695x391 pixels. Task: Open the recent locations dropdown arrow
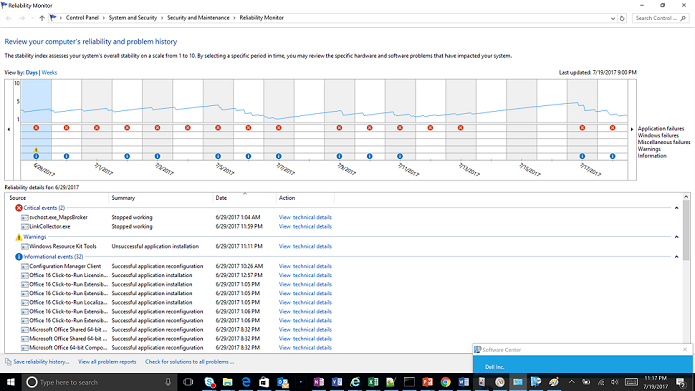[32, 18]
